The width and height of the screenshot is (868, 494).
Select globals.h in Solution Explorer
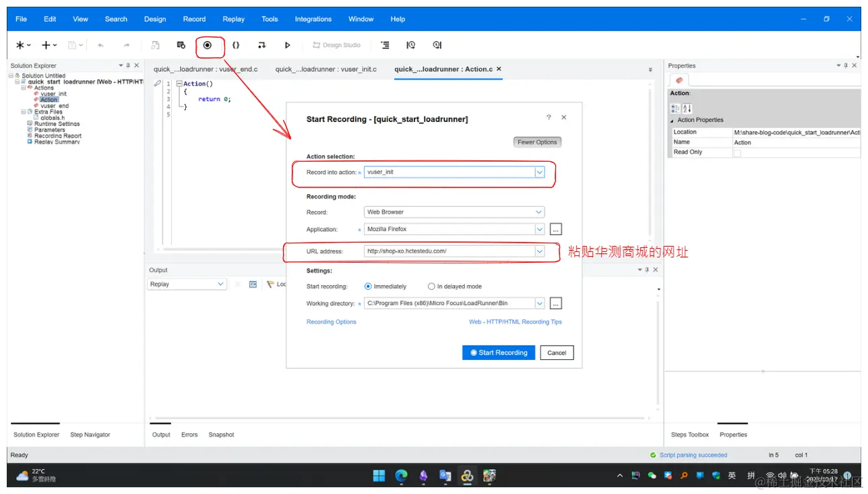pyautogui.click(x=53, y=118)
